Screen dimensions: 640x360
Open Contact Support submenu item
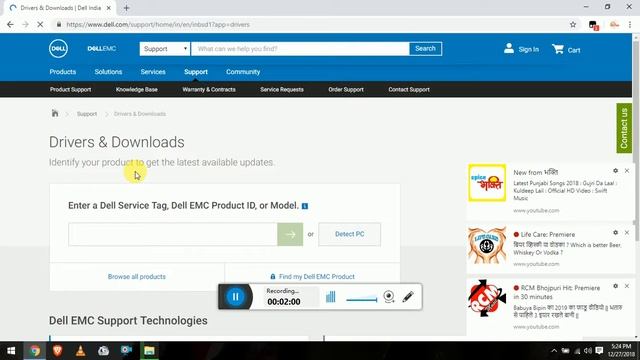(409, 89)
